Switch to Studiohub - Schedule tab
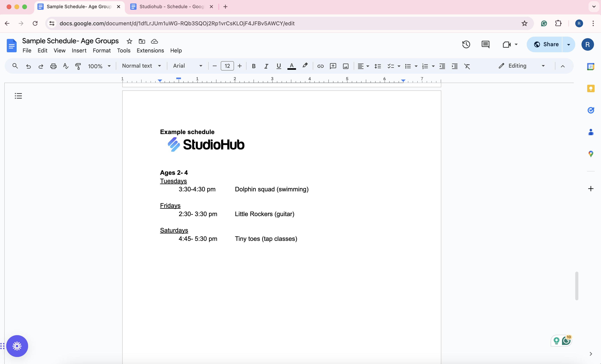The width and height of the screenshot is (601, 364). [x=171, y=7]
